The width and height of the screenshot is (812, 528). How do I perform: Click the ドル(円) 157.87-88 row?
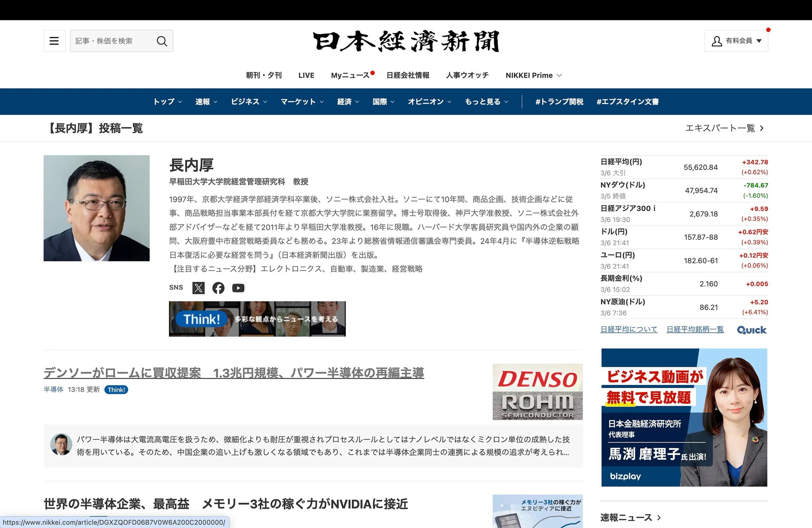click(x=684, y=237)
